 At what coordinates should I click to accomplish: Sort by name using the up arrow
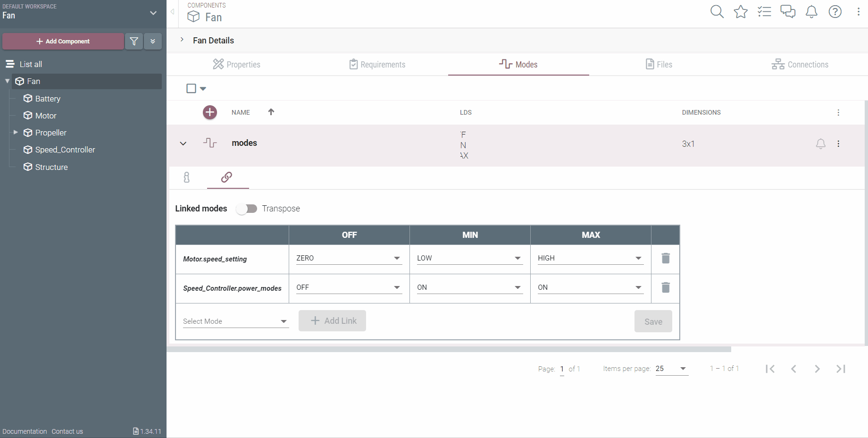coord(271,112)
